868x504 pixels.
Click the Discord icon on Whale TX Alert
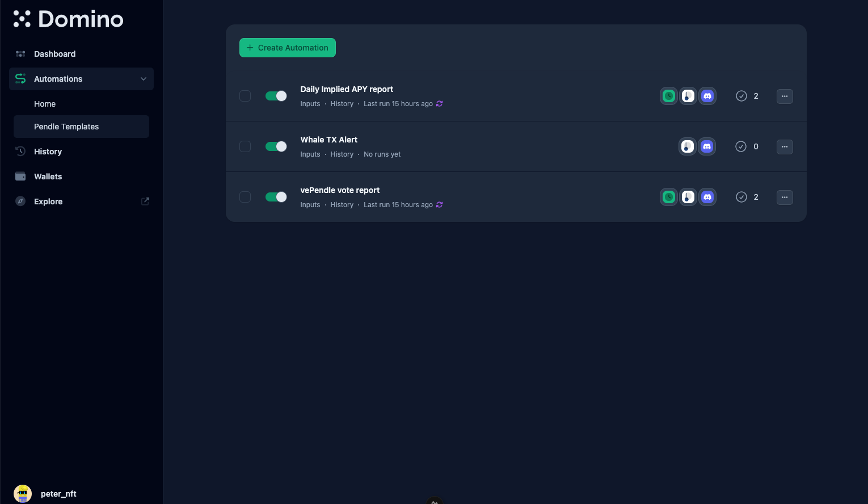click(x=707, y=146)
